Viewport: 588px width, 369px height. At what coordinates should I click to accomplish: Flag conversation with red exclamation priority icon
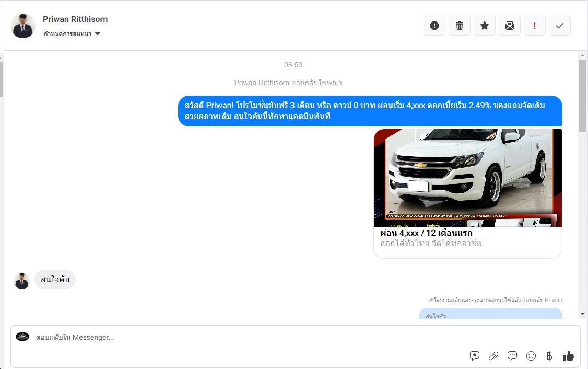coord(534,26)
